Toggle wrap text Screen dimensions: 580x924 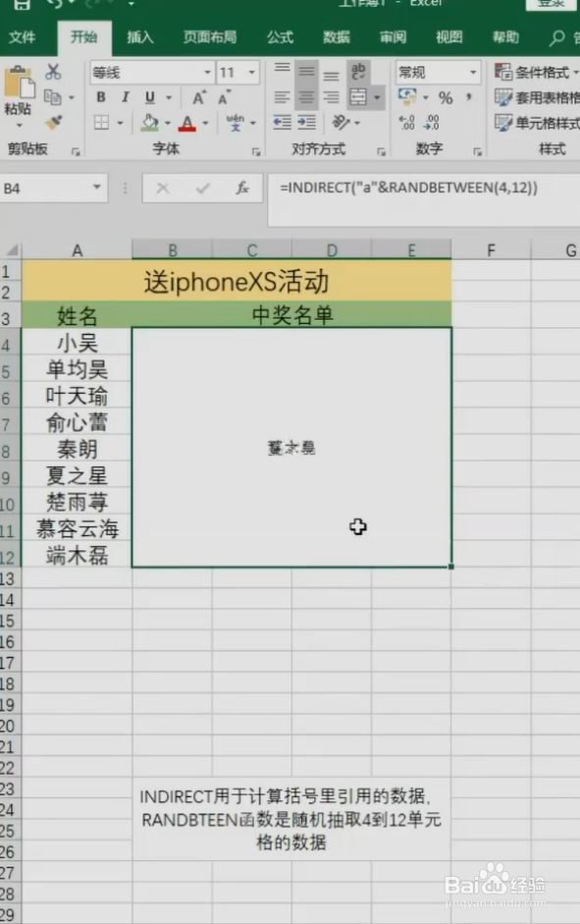click(x=358, y=72)
